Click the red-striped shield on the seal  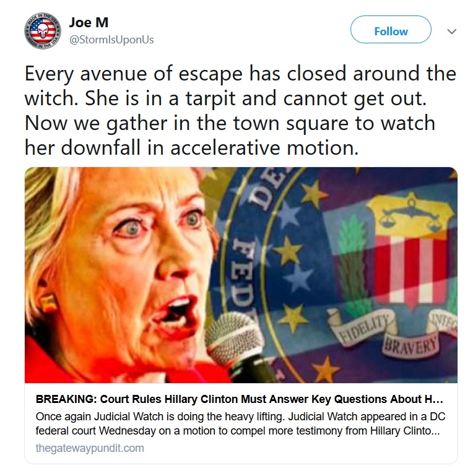tap(410, 269)
